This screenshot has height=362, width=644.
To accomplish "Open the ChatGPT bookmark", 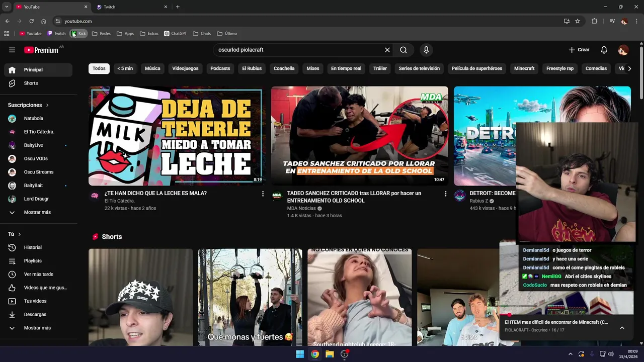I will (x=176, y=34).
